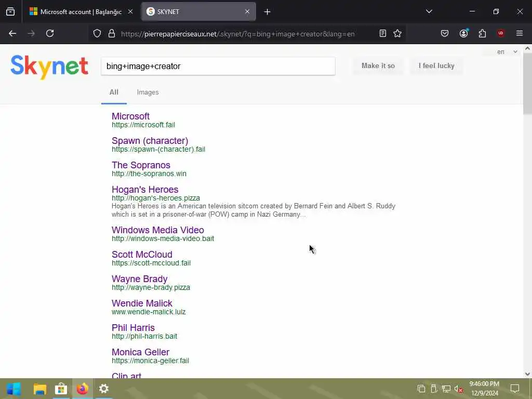
Task: Click the padlock site security icon
Action: click(112, 33)
